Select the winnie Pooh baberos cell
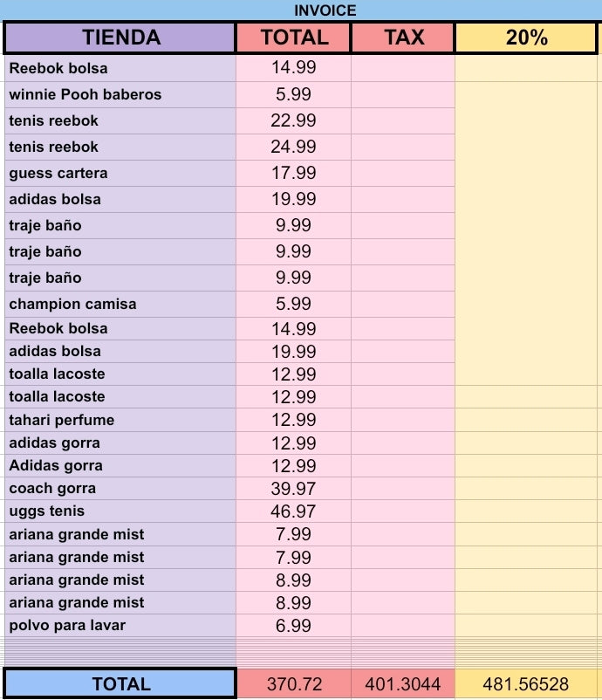The image size is (602, 700). coord(120,94)
